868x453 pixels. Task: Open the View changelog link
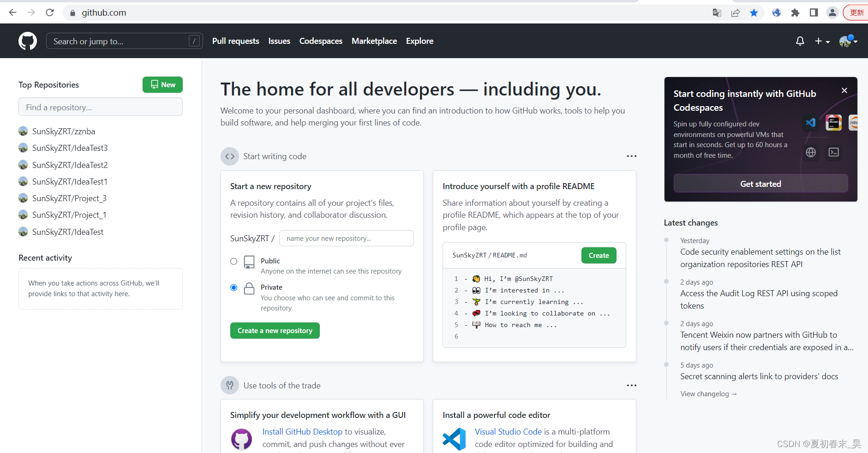point(708,394)
